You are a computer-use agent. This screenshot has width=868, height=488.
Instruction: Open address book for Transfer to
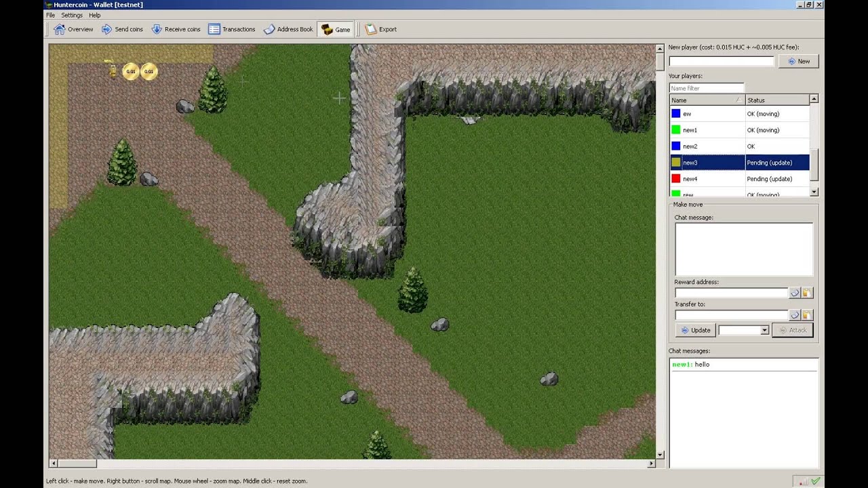click(794, 315)
